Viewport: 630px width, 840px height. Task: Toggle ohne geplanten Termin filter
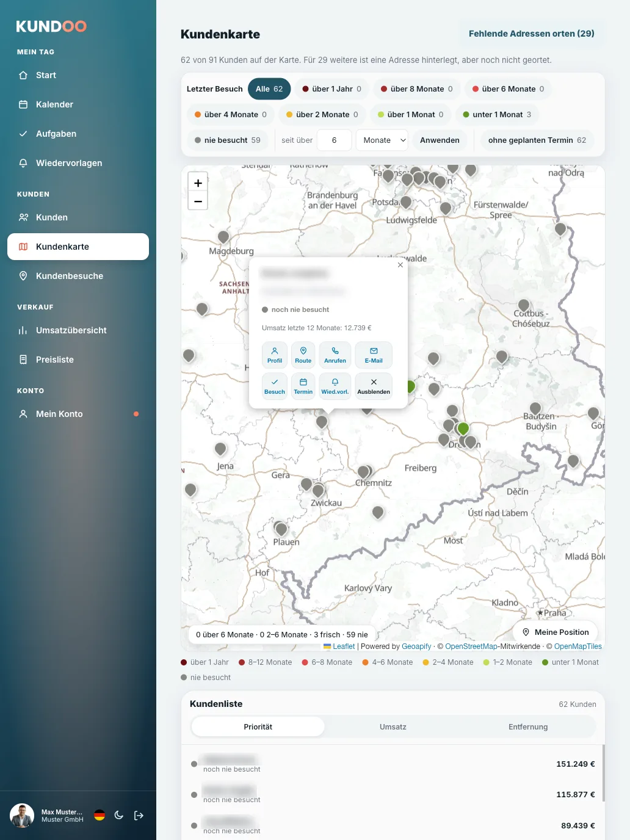[537, 140]
